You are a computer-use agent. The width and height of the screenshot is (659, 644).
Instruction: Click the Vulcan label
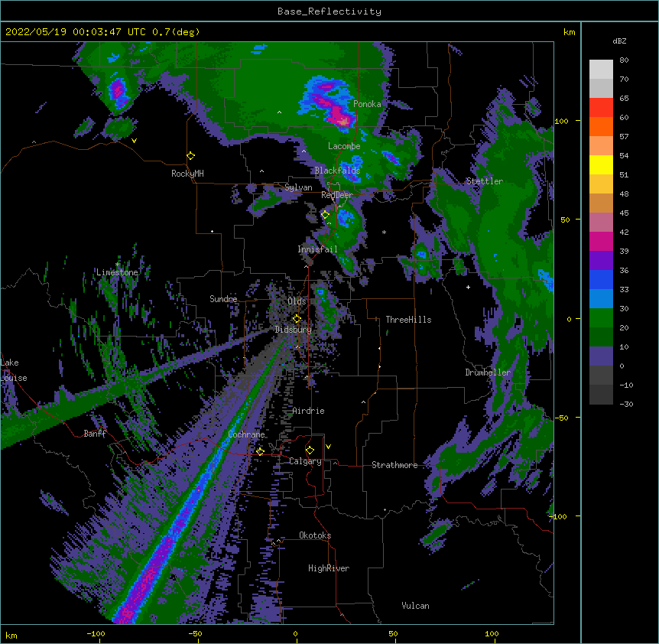click(x=415, y=606)
